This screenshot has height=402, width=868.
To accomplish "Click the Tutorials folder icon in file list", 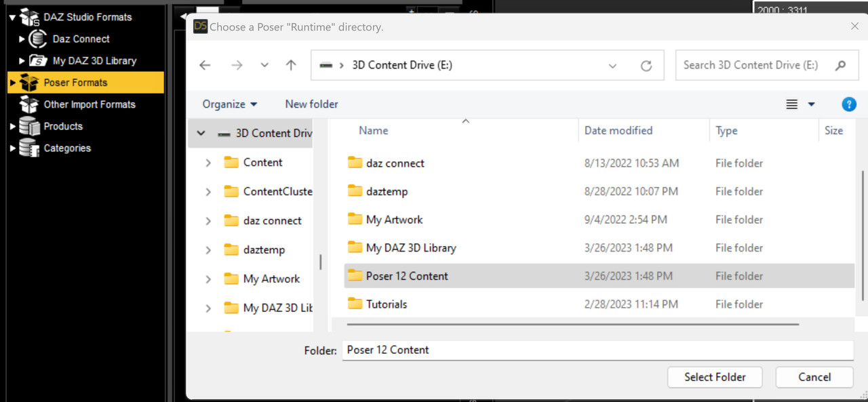I will (355, 304).
